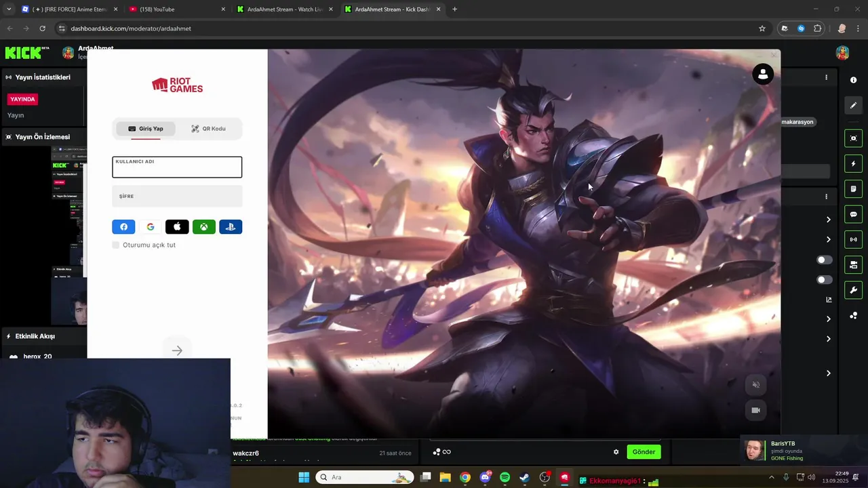Expand the second chevron row in the Kick panel
The width and height of the screenshot is (868, 488).
[828, 239]
